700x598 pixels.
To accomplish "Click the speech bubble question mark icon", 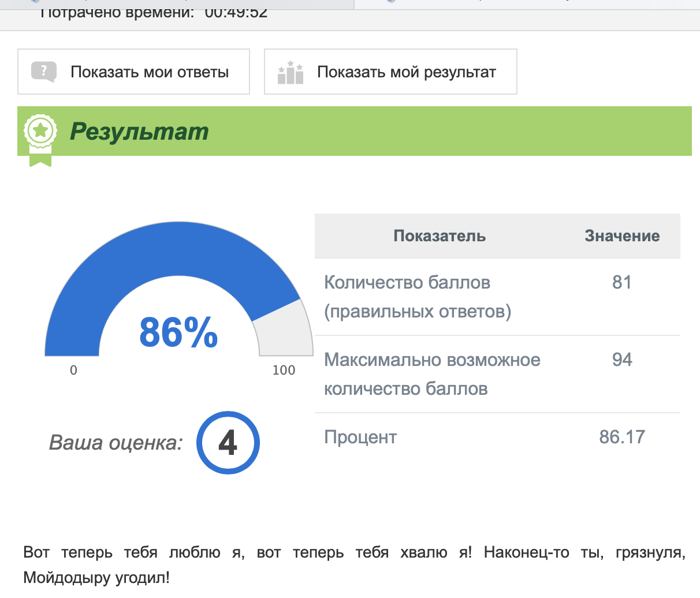I will (43, 72).
